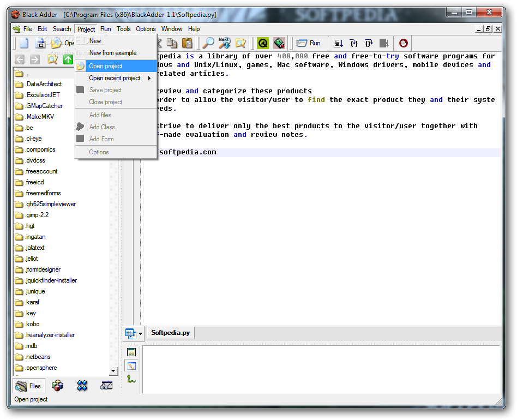Image resolution: width=517 pixels, height=420 pixels.
Task: Select Open project in the menu
Action: pyautogui.click(x=116, y=66)
